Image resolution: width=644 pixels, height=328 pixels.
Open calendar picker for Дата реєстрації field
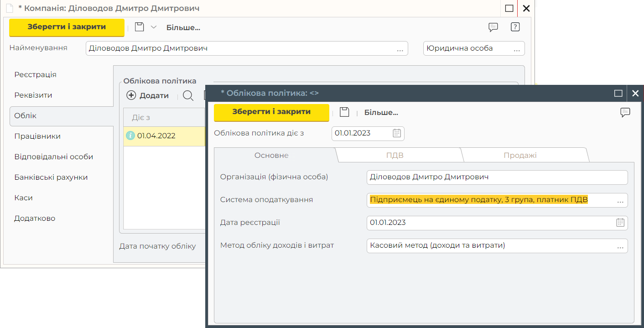620,223
